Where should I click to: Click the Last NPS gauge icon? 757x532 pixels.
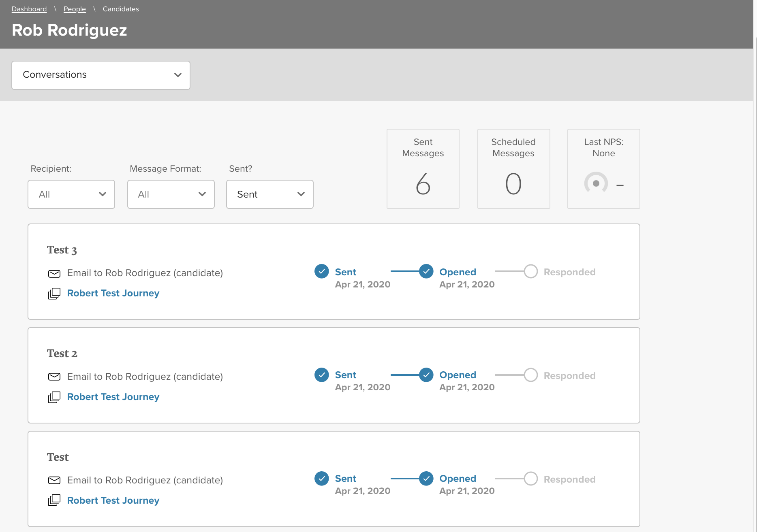coord(596,183)
